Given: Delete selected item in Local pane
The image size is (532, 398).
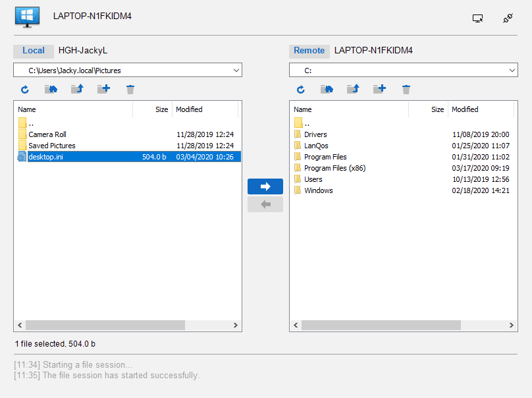Looking at the screenshot, I should click(x=130, y=90).
